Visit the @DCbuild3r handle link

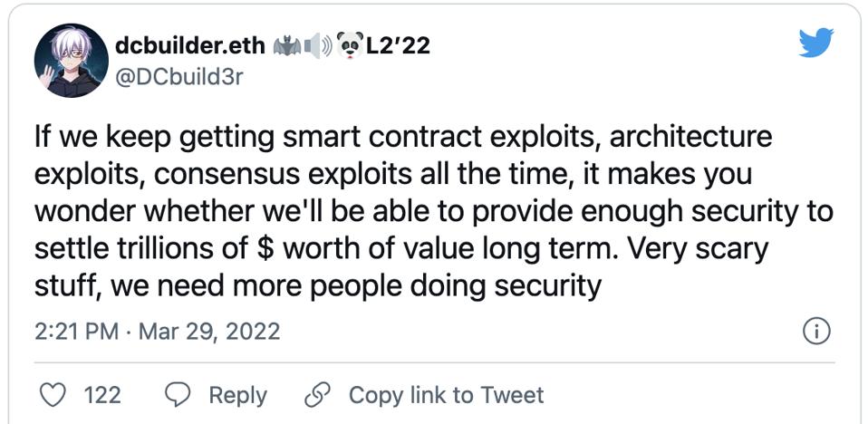pyautogui.click(x=179, y=76)
